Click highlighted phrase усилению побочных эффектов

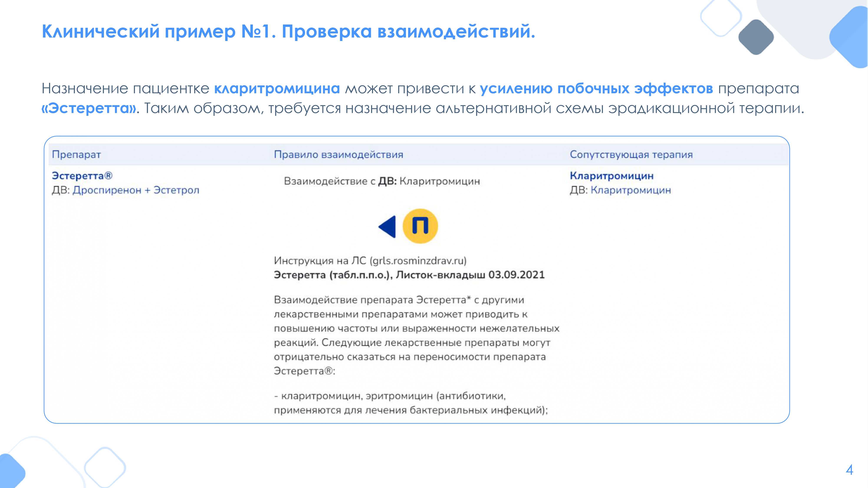pyautogui.click(x=596, y=88)
